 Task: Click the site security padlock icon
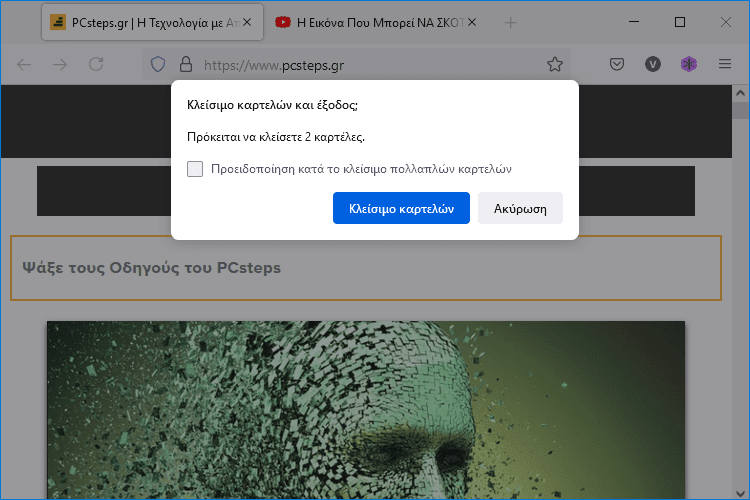186,64
